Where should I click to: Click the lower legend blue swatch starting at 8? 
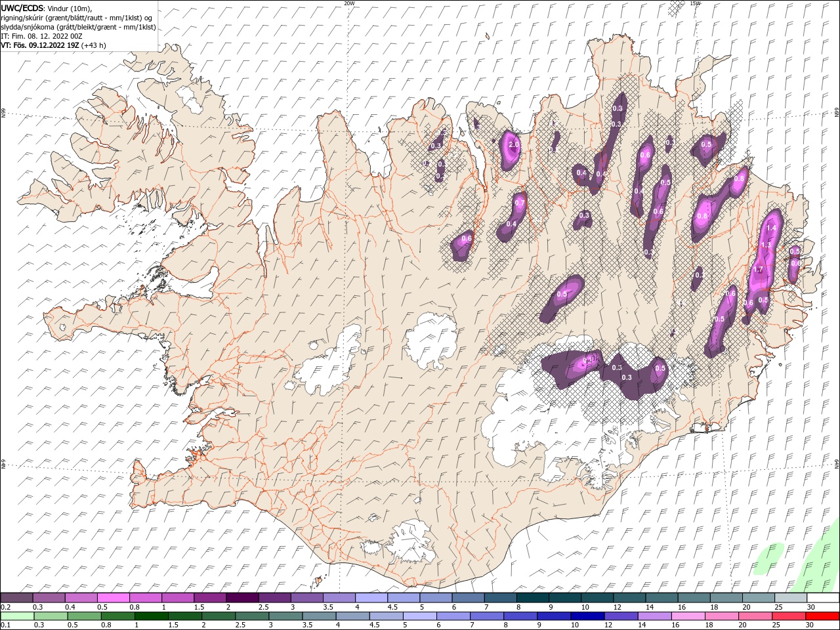coord(520,616)
